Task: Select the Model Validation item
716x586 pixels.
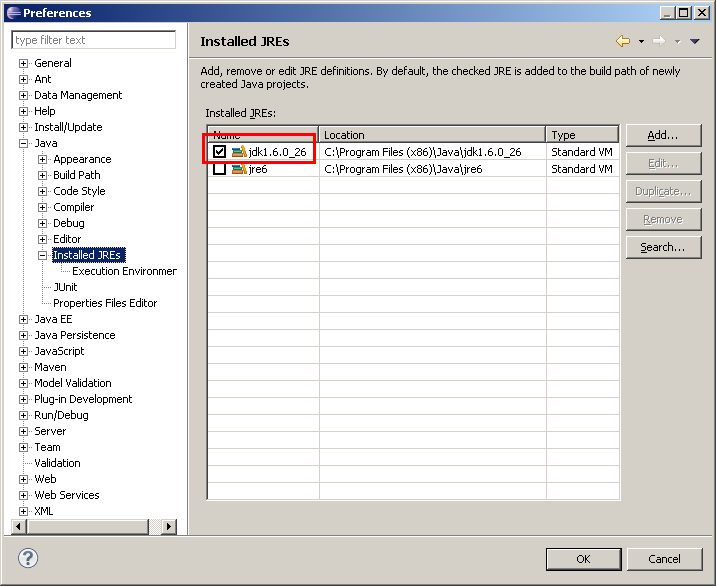Action: click(x=73, y=383)
